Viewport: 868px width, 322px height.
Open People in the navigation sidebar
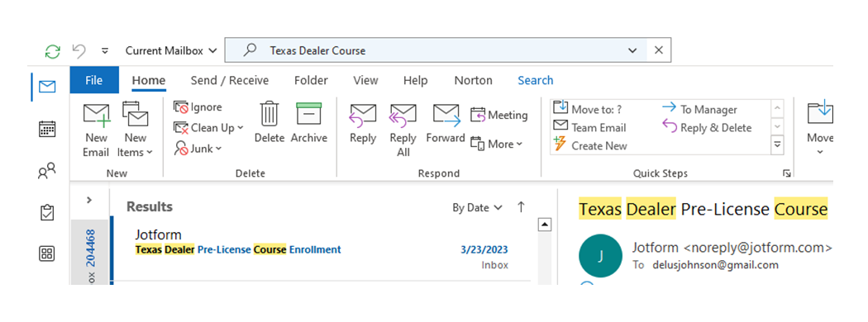pyautogui.click(x=47, y=171)
